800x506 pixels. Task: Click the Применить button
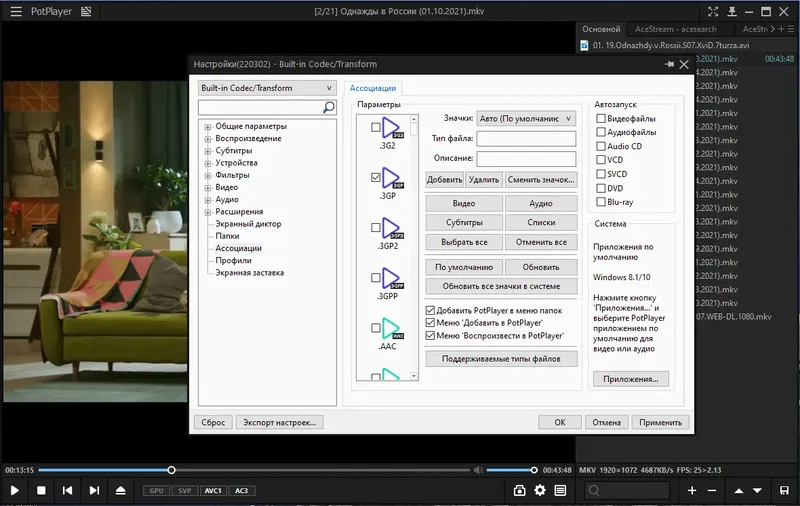click(660, 422)
